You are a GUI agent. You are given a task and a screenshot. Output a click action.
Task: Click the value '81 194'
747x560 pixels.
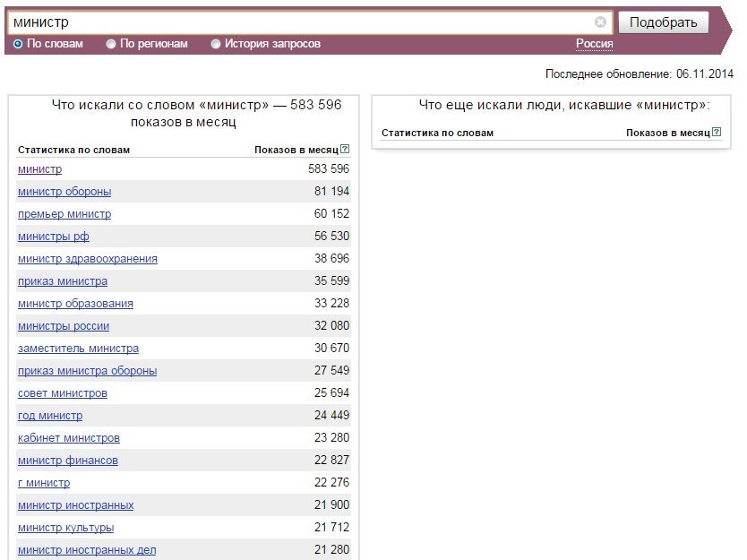(x=331, y=191)
